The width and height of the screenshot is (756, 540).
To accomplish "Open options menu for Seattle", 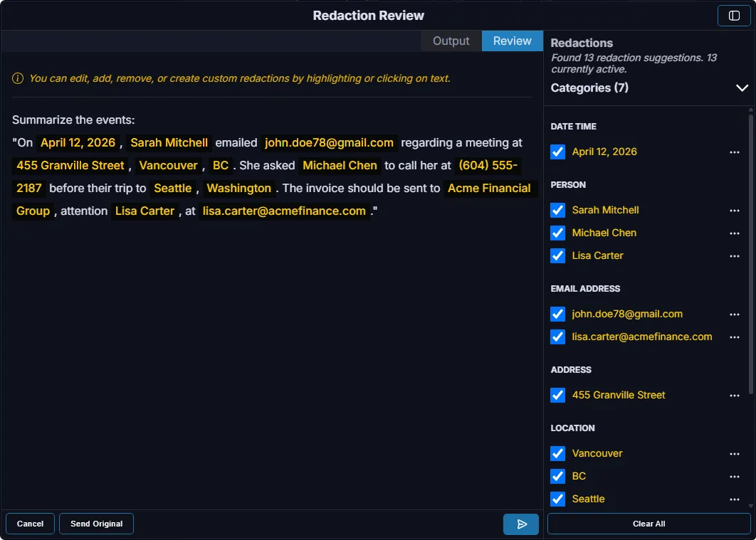I will coord(735,499).
